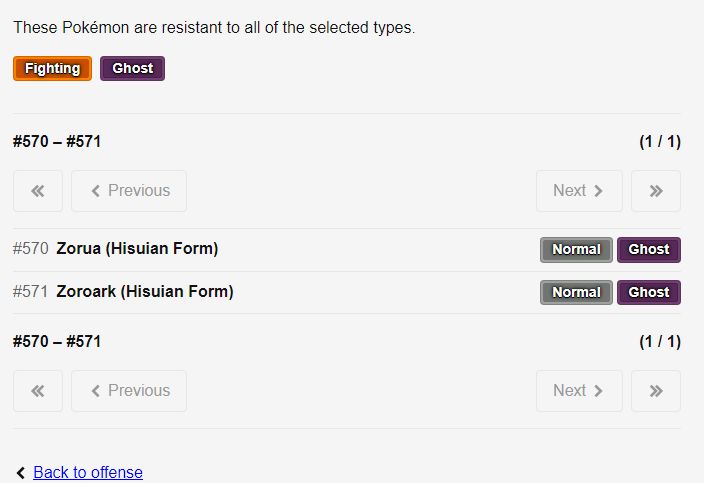Image resolution: width=704 pixels, height=483 pixels.
Task: Click the Normal type badge on Zoroark's row
Action: [x=576, y=292]
